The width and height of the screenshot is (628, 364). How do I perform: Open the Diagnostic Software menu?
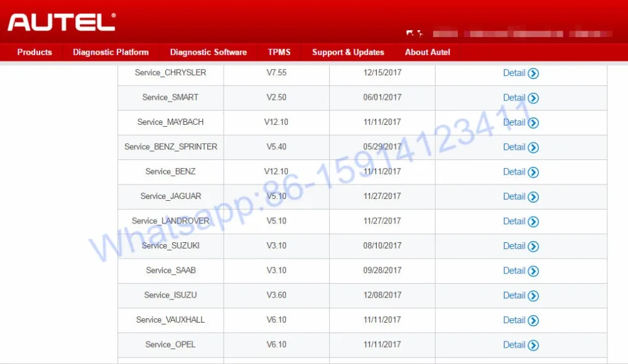click(208, 52)
